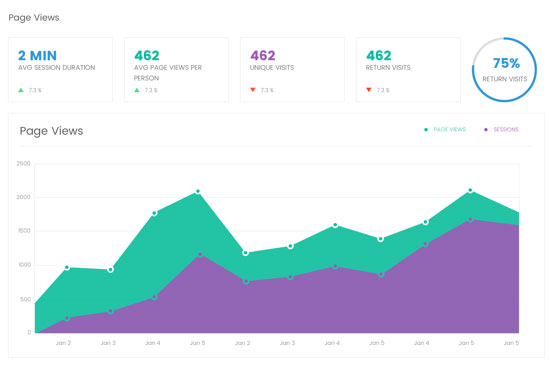The image size is (550, 365).
Task: Click the 500 y-axis label
Action: [26, 299]
